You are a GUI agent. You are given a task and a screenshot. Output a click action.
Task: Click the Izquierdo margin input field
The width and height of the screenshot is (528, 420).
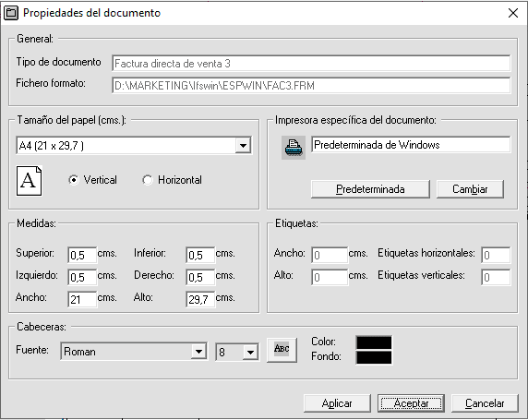pyautogui.click(x=82, y=277)
